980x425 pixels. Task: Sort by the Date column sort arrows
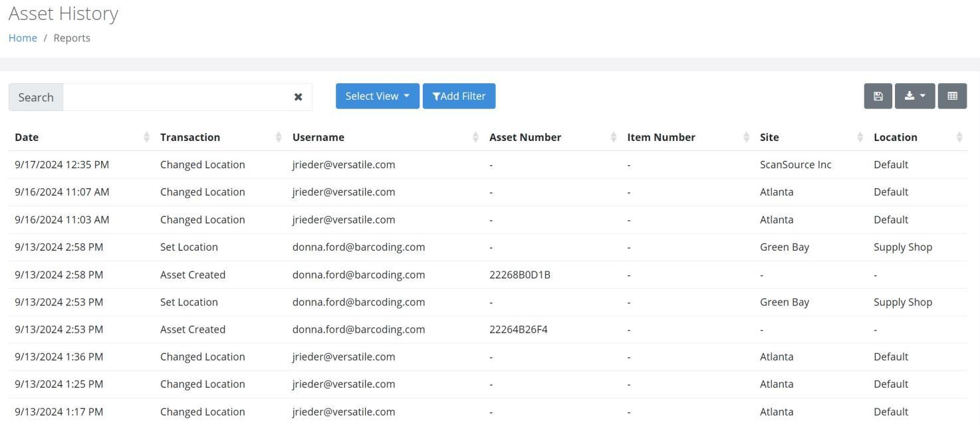[x=146, y=137]
